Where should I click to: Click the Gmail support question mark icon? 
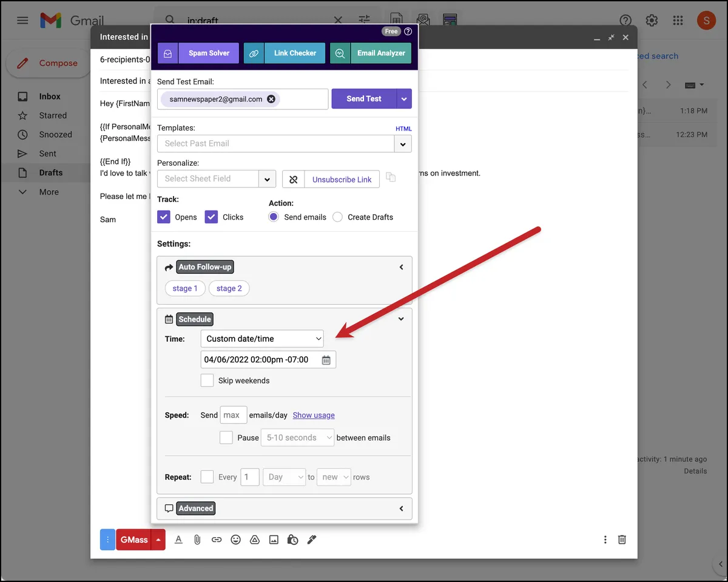point(625,21)
